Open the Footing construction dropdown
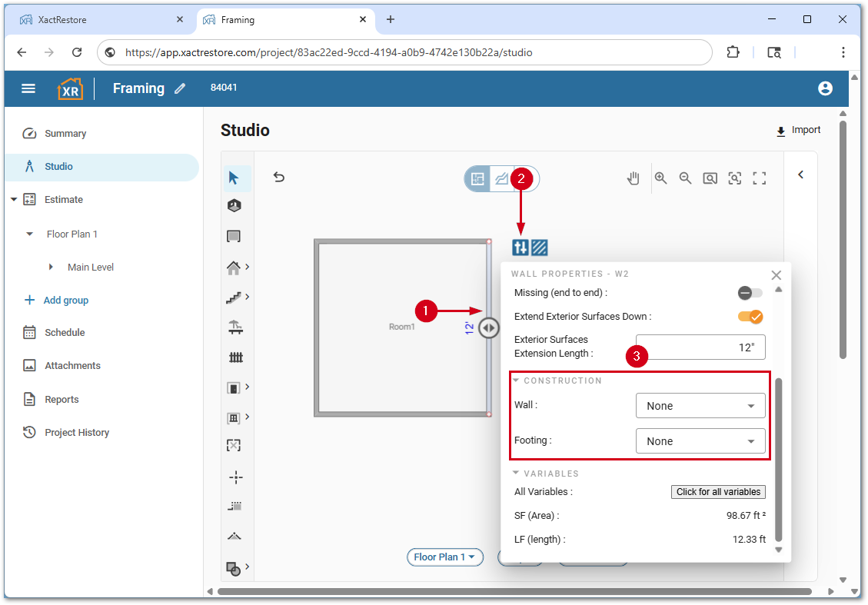This screenshot has height=605, width=868. coord(700,441)
